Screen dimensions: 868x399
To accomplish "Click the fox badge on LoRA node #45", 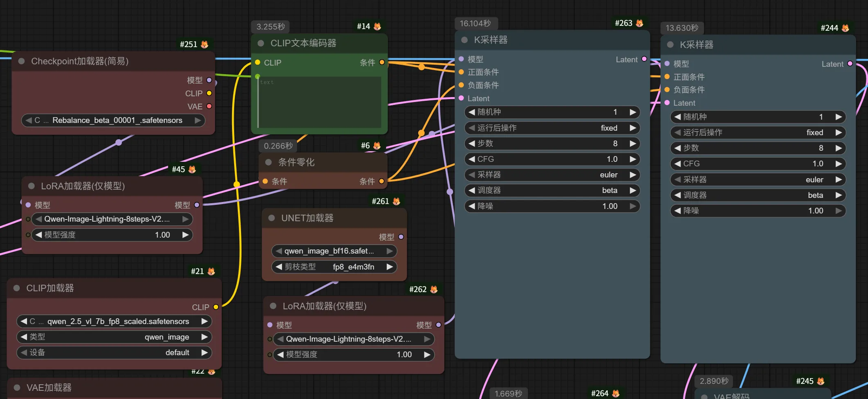I will coord(192,169).
